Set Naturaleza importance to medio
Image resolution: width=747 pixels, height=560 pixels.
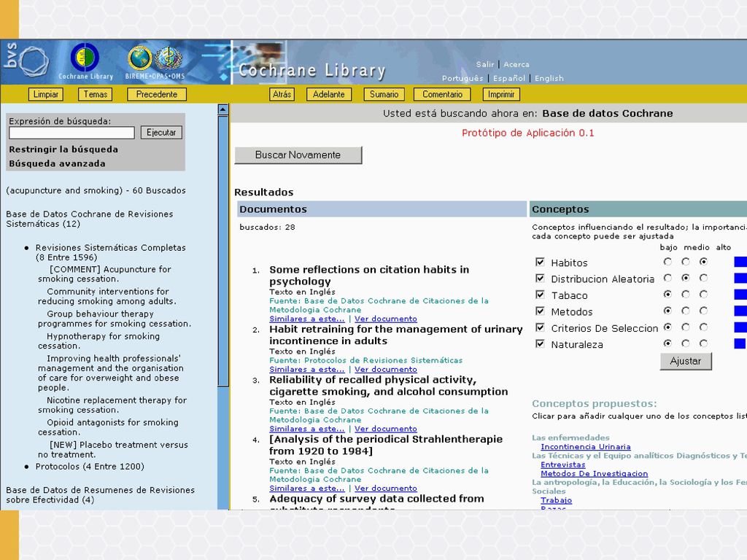tap(686, 343)
